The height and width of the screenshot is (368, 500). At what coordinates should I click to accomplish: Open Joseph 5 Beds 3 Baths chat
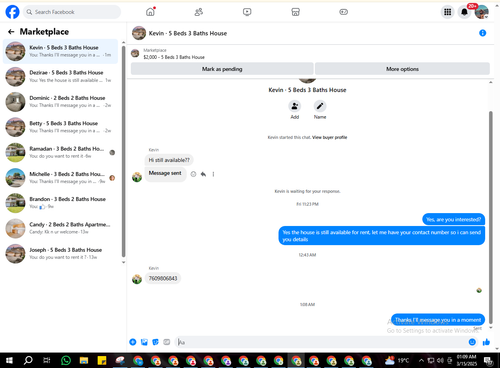[x=60, y=253]
